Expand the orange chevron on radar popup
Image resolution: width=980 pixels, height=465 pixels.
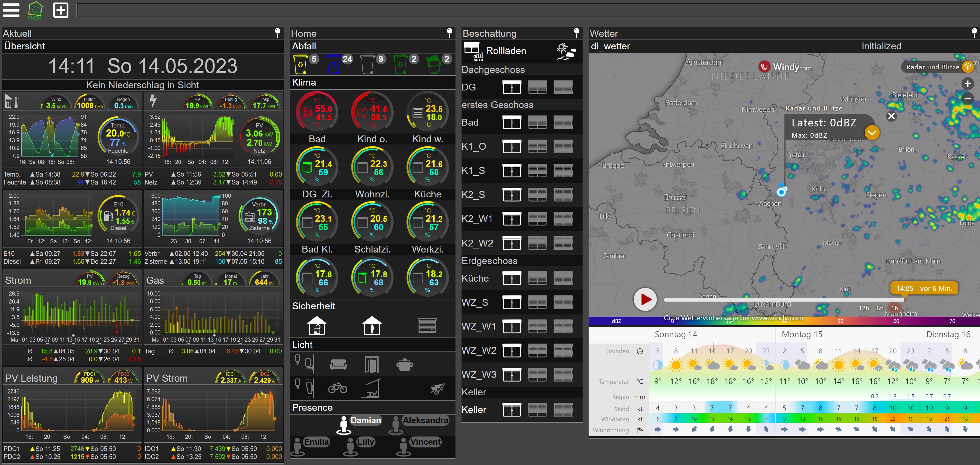872,133
